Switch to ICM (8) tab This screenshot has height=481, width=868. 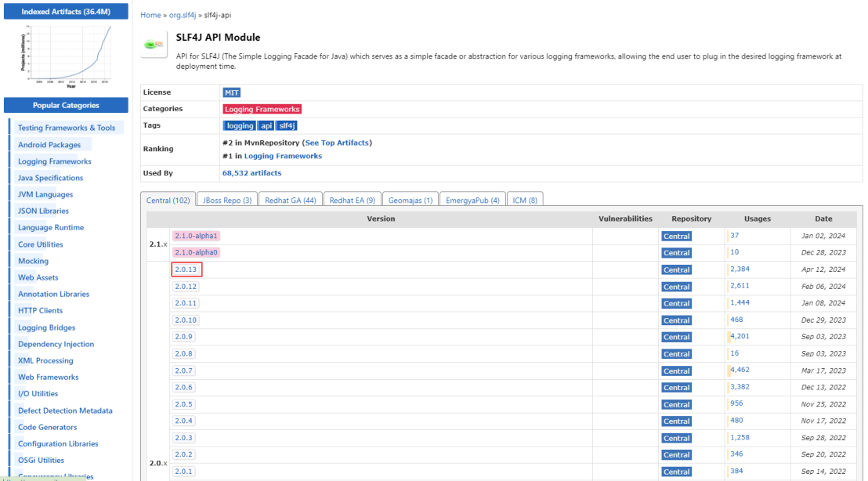525,201
